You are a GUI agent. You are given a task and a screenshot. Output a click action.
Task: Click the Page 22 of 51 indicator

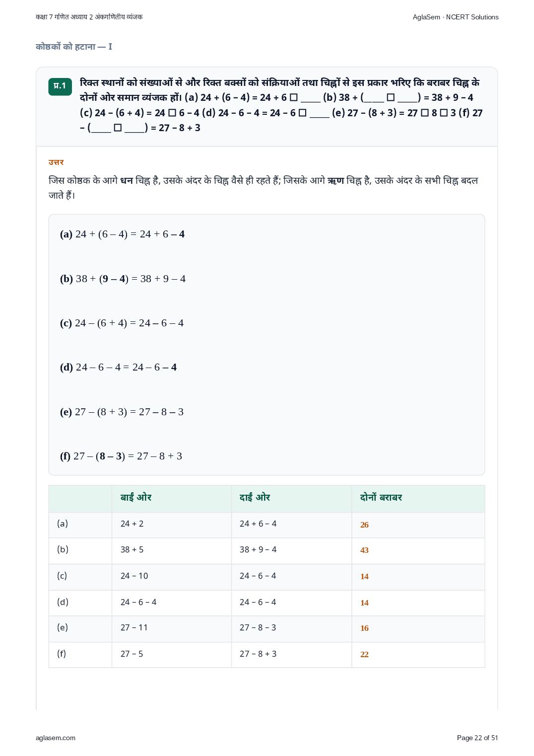477,738
